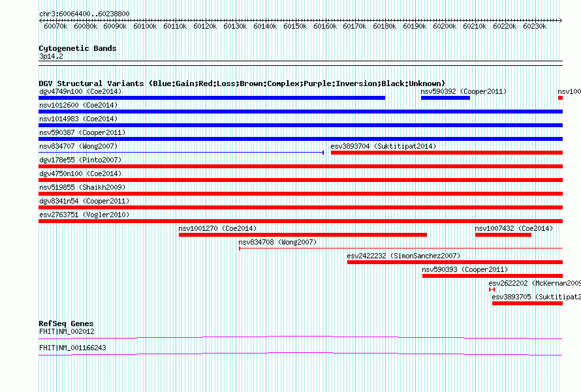Open the FHIT|NM_002012 gene label
This screenshot has height=392, width=581.
point(67,331)
